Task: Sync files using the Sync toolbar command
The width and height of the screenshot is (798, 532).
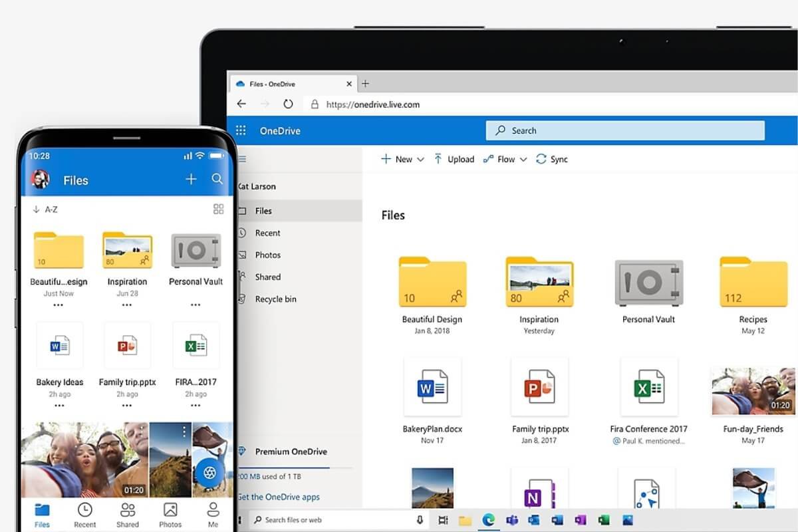Action: tap(552, 159)
